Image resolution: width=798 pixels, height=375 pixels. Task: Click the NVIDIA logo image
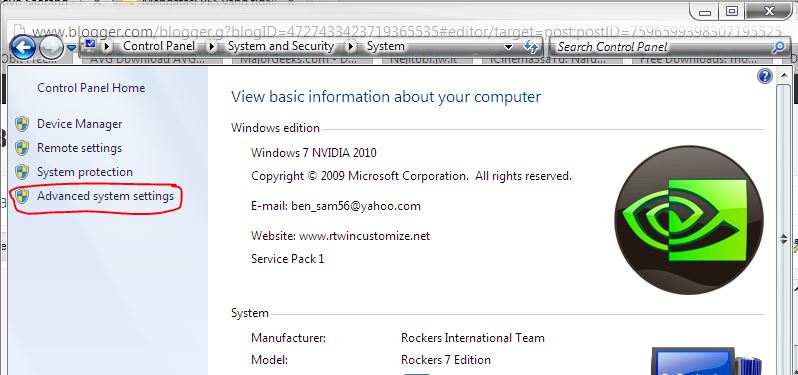[x=689, y=220]
